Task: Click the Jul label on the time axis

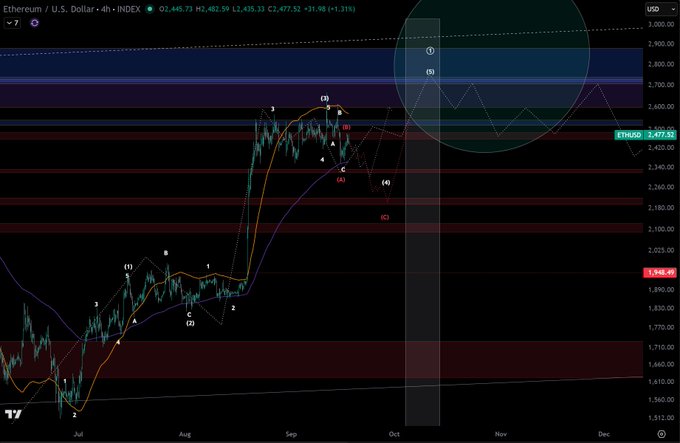Action: coord(78,434)
